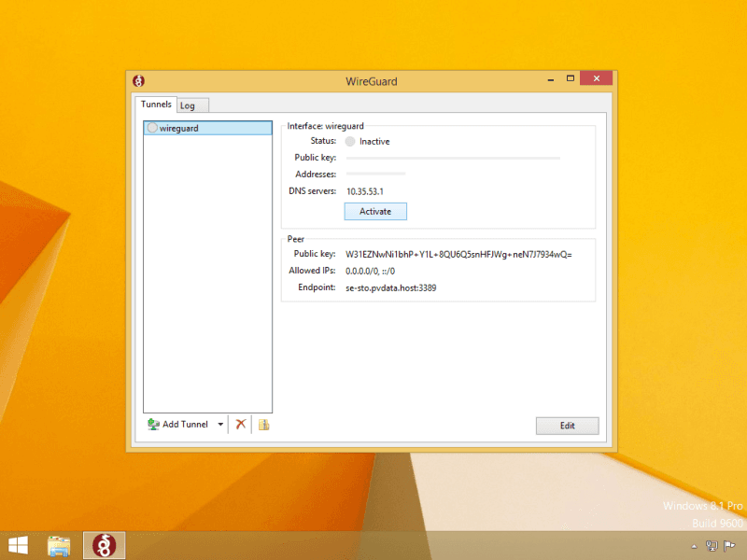
Task: Click the Edit button
Action: click(x=567, y=426)
